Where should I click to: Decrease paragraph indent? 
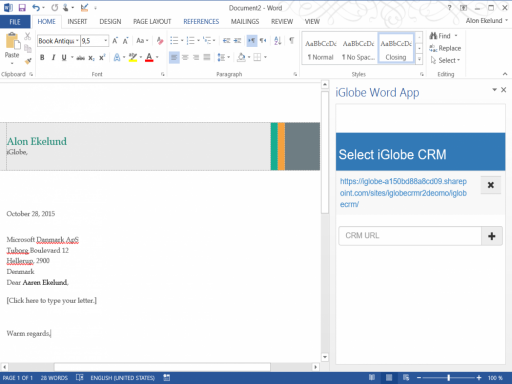coord(226,41)
